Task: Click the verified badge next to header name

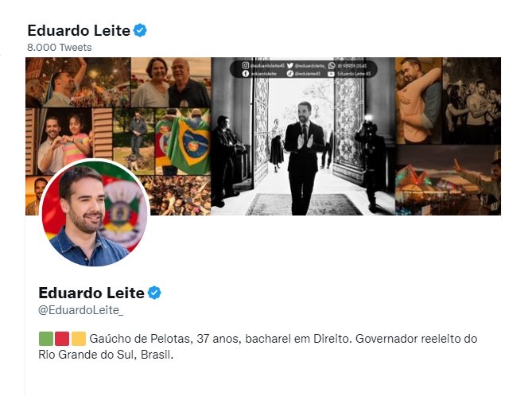Action: [x=140, y=30]
